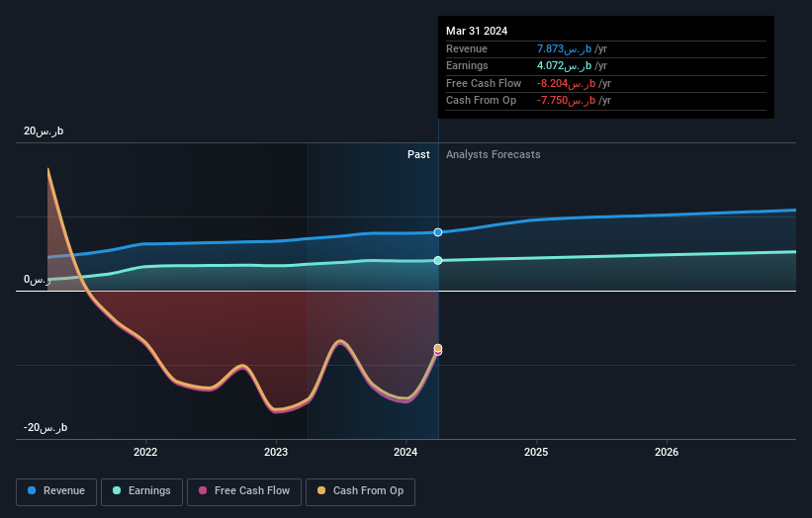Select the Cash From Op data point marker

(438, 348)
